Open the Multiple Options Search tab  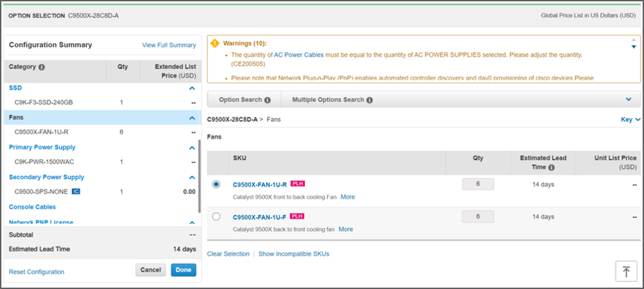[332, 100]
